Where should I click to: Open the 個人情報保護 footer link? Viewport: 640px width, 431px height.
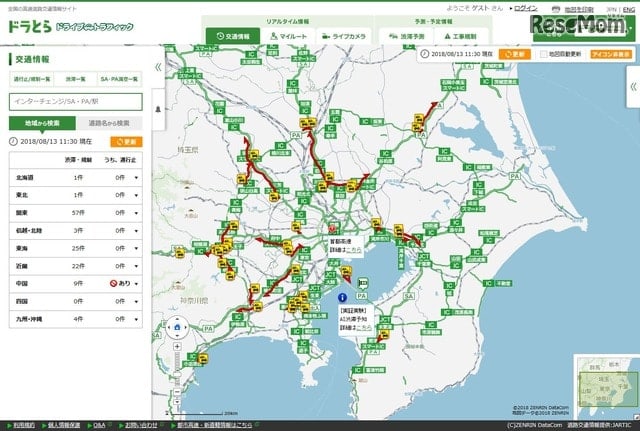point(64,426)
